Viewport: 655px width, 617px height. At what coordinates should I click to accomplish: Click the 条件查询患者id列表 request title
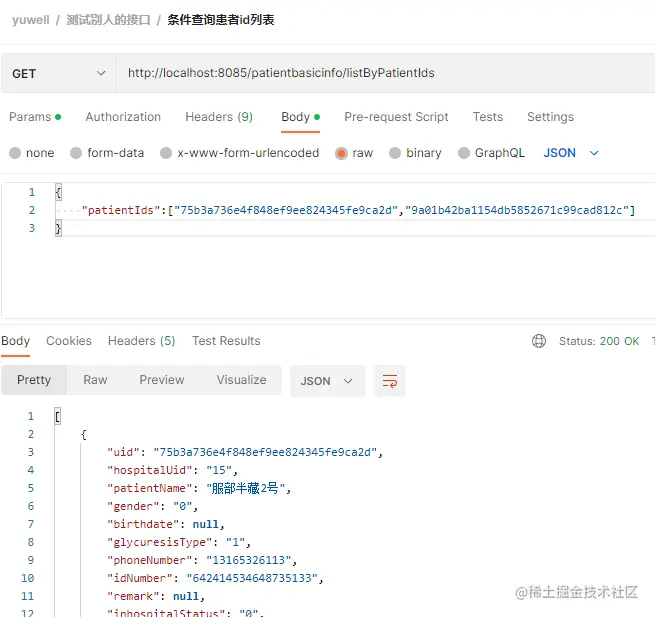point(221,20)
